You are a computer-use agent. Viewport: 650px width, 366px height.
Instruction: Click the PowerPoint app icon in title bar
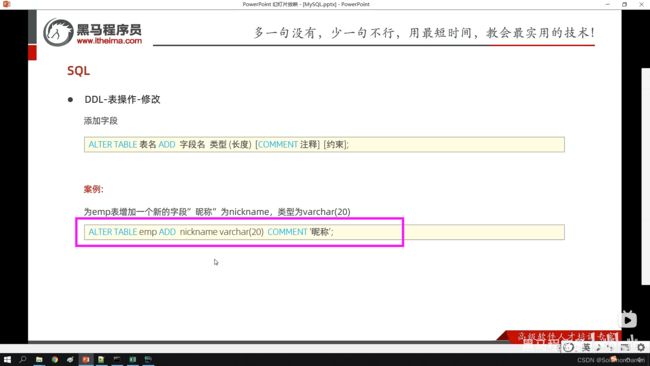6,4
